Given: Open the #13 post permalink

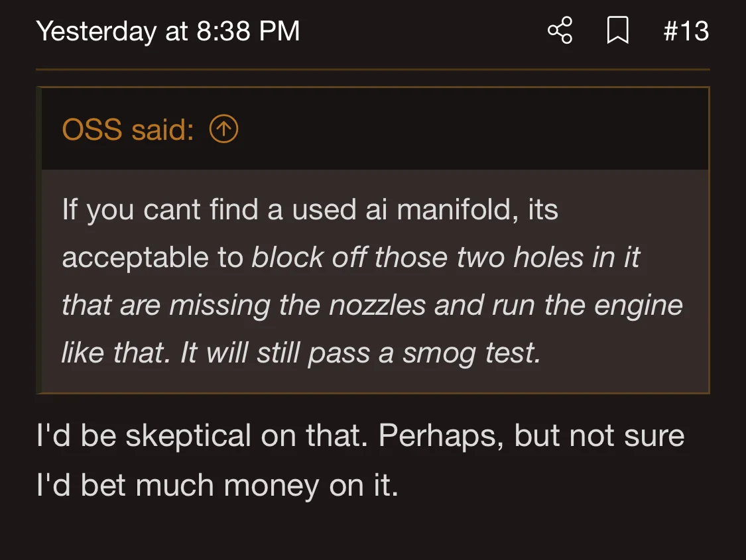Looking at the screenshot, I should (686, 31).
